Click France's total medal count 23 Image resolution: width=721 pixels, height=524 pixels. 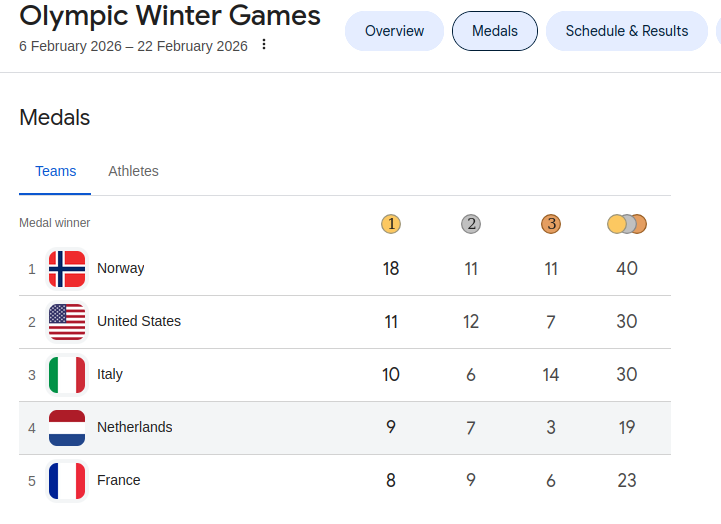click(x=627, y=481)
